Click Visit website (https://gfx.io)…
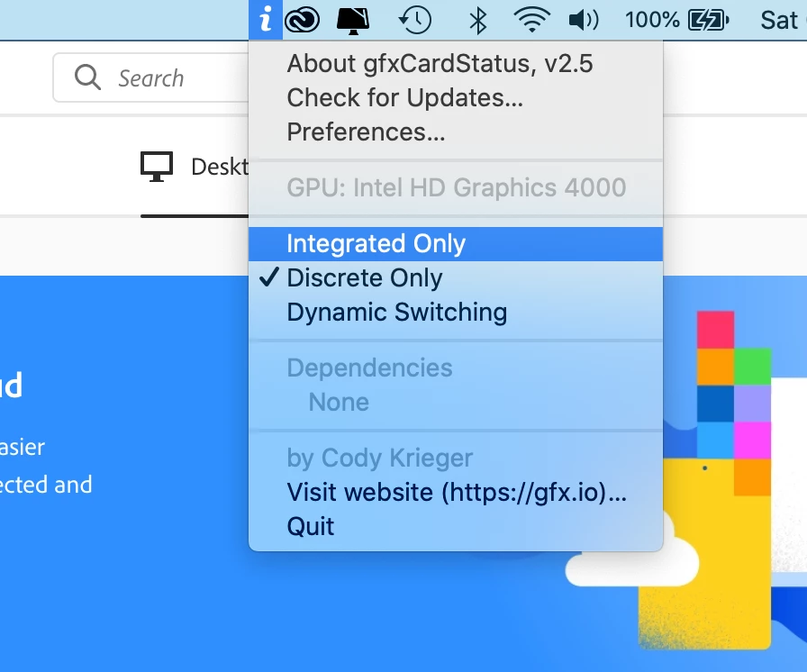Viewport: 807px width, 672px height. pyautogui.click(x=456, y=493)
